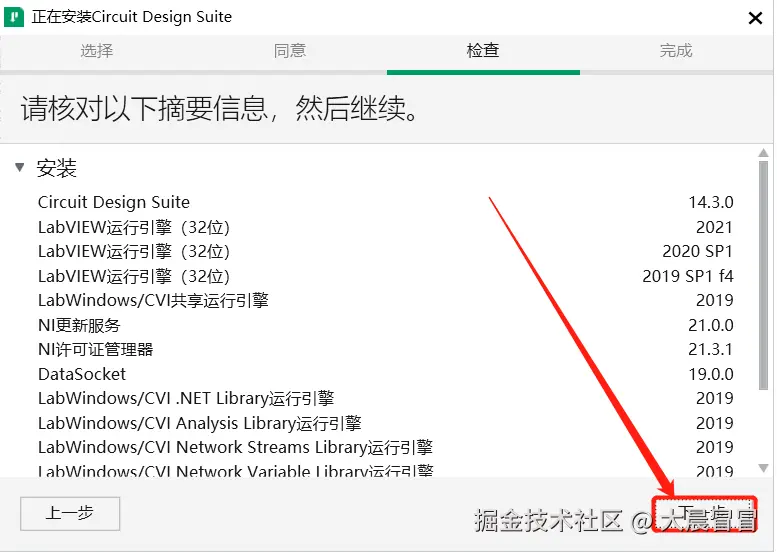Select LabWindows/CVI .NET Library运行引擎 row

click(386, 398)
